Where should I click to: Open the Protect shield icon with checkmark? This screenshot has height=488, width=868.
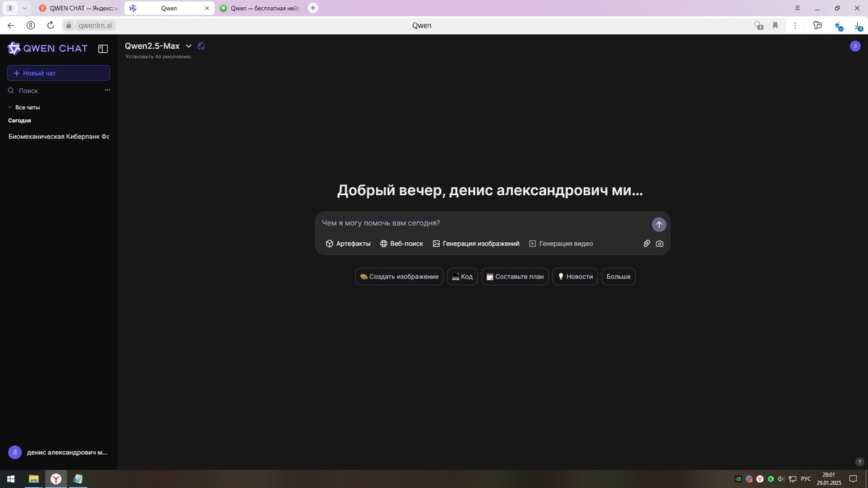coord(839,26)
